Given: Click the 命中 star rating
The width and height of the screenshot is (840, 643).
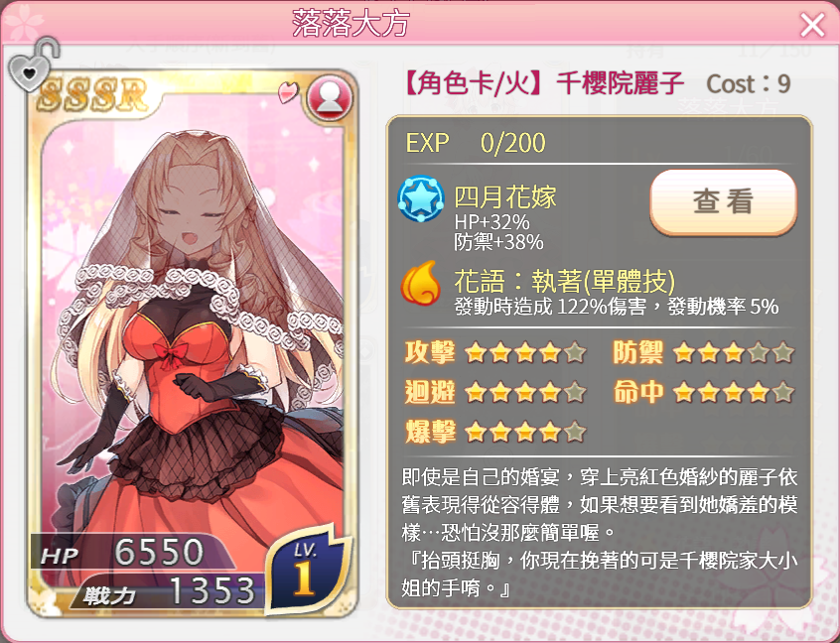Looking at the screenshot, I should coord(734,392).
